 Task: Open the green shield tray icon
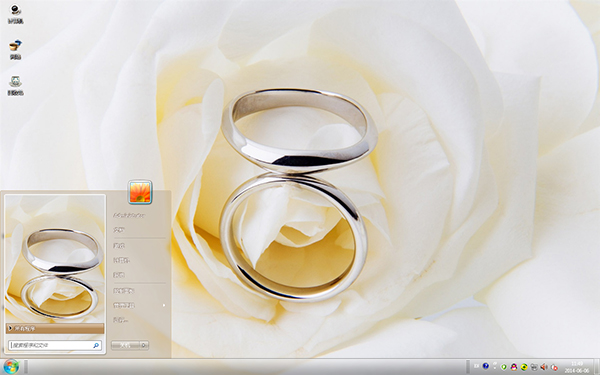pos(504,367)
